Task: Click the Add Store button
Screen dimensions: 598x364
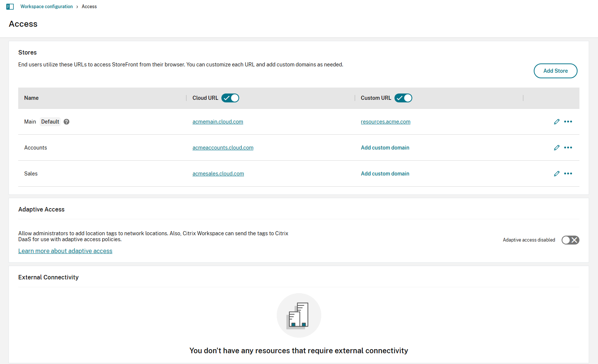Action: pyautogui.click(x=556, y=71)
